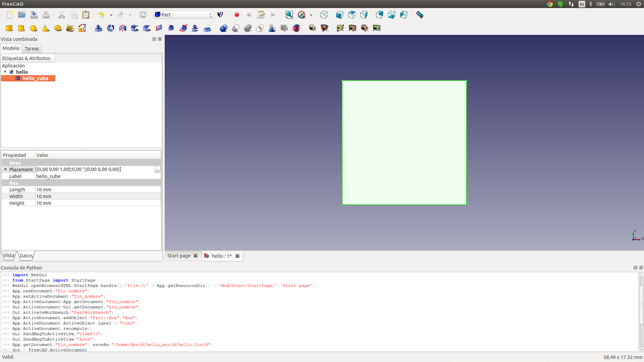Screen dimensions: 644x362
Task: Switch to the Start page tab
Action: pos(179,256)
